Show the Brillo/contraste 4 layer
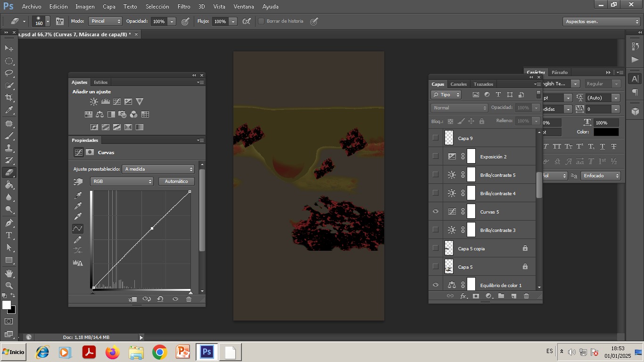 [436, 193]
